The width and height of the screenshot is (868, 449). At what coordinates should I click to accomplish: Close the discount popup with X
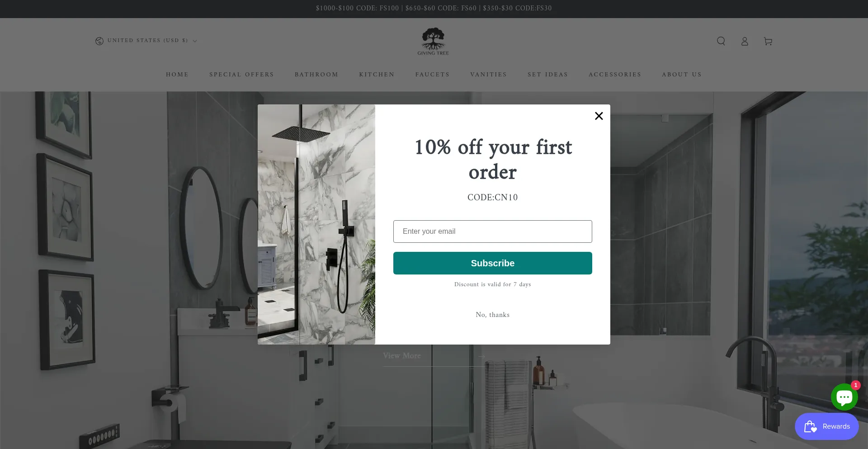[x=599, y=116]
